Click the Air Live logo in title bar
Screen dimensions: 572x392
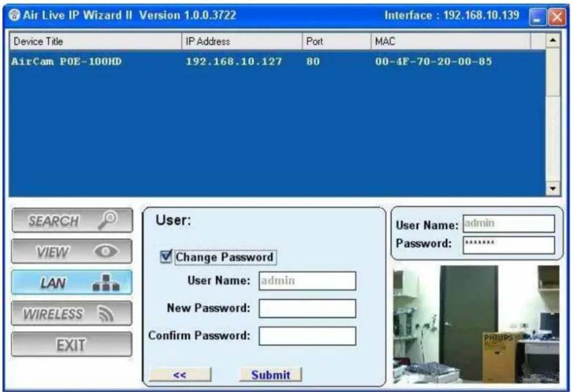(14, 16)
